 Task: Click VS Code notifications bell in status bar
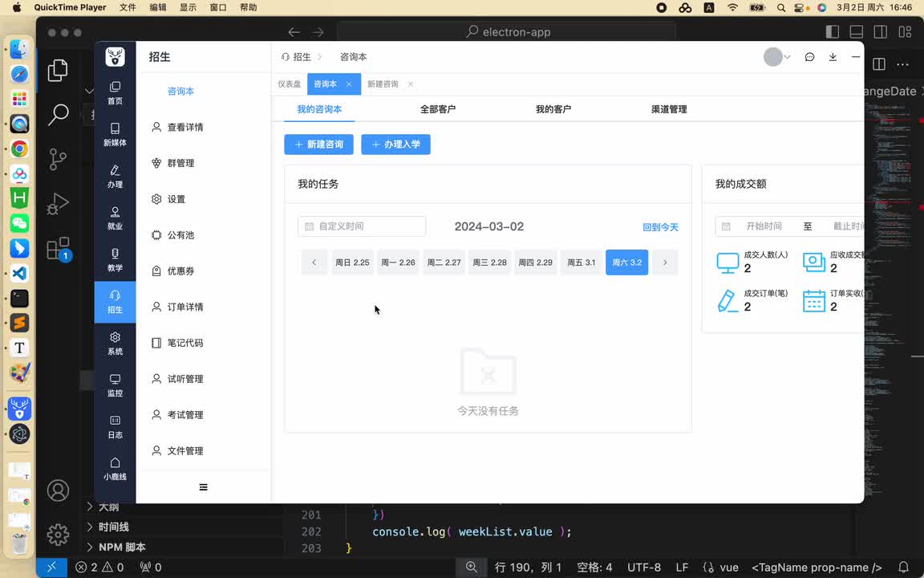[x=903, y=568]
